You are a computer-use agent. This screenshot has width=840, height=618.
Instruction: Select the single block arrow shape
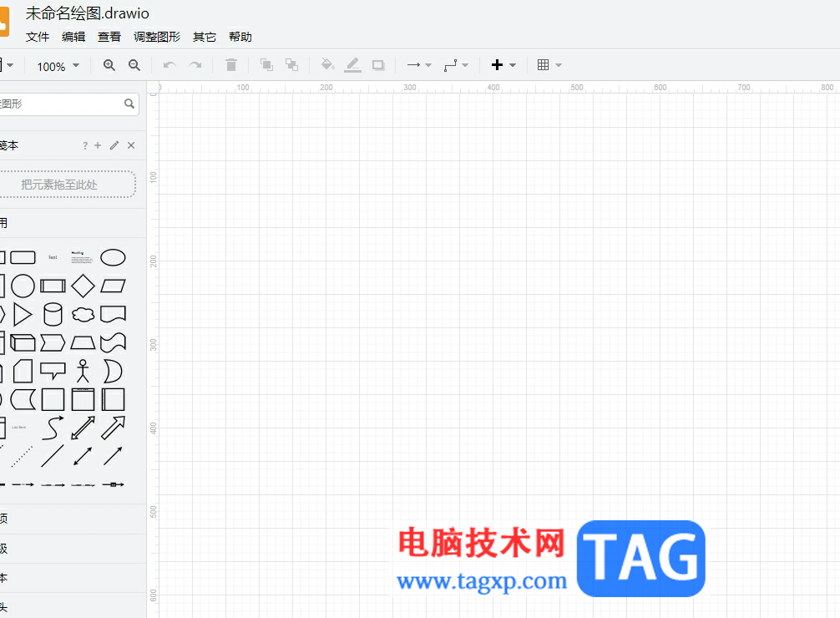(113, 428)
